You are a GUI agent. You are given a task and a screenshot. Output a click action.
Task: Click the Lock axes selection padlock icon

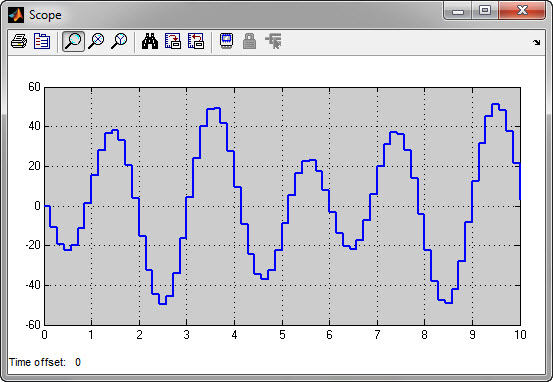tap(250, 41)
